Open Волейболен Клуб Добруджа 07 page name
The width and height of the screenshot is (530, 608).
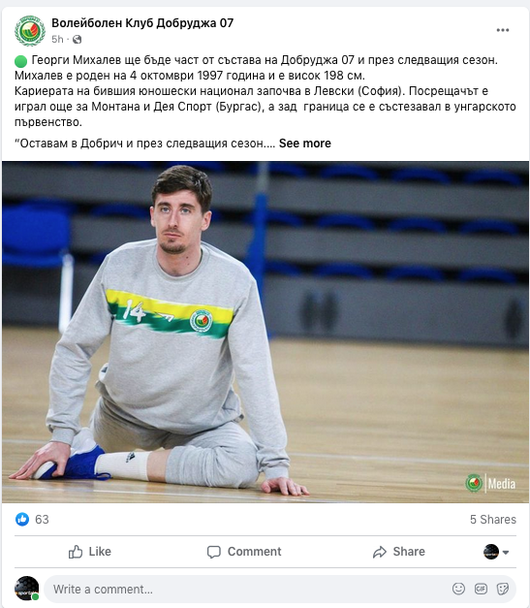pyautogui.click(x=142, y=23)
